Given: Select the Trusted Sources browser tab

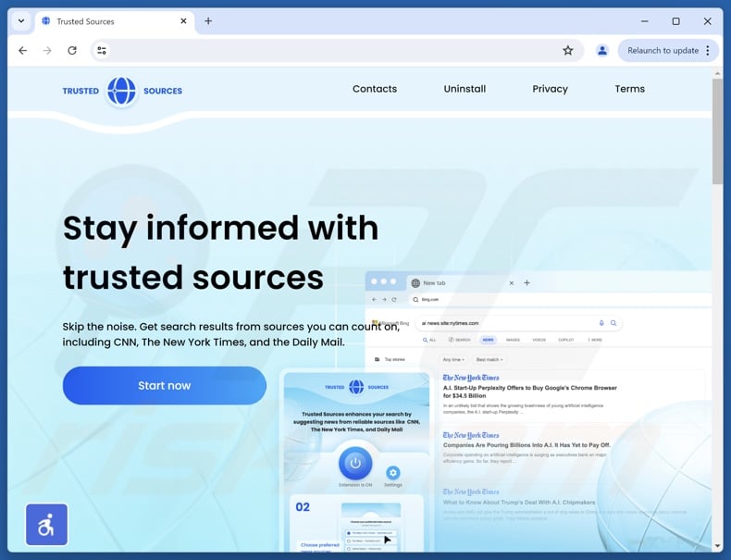Looking at the screenshot, I should (x=114, y=21).
